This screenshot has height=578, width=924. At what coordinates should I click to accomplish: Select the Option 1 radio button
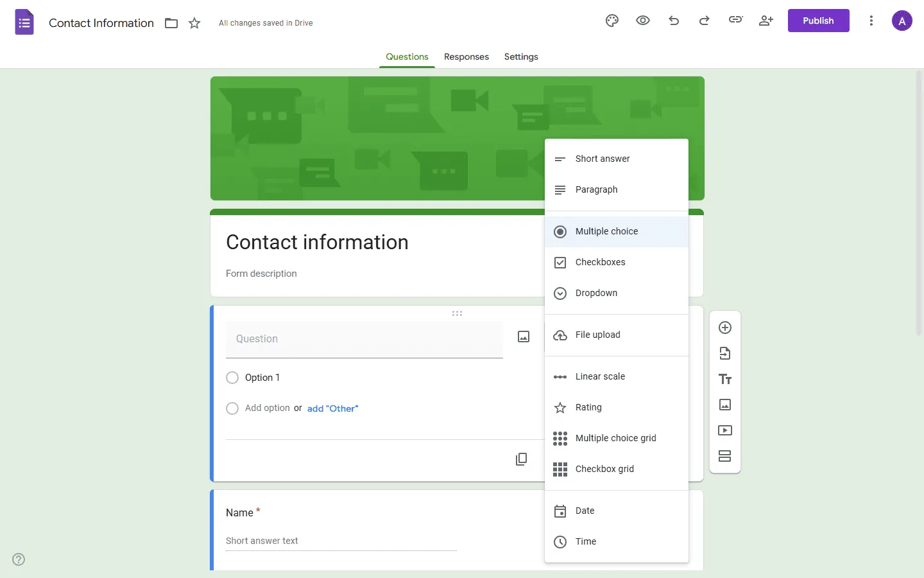[232, 378]
